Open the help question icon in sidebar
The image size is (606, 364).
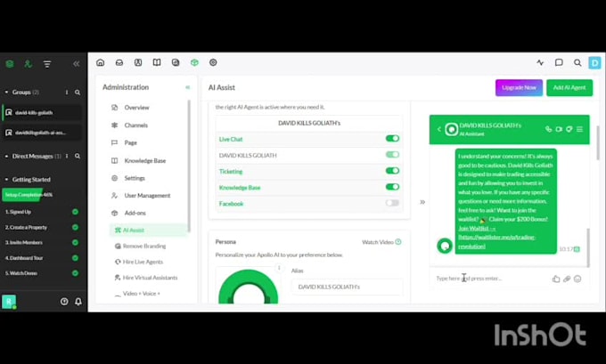pyautogui.click(x=64, y=302)
